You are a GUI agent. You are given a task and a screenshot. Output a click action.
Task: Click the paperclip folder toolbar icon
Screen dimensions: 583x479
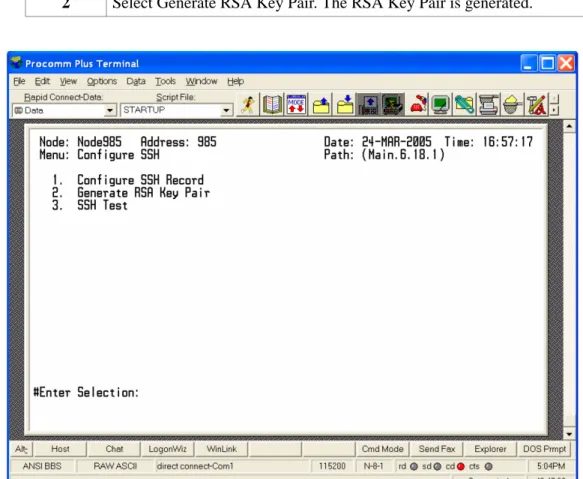point(465,104)
